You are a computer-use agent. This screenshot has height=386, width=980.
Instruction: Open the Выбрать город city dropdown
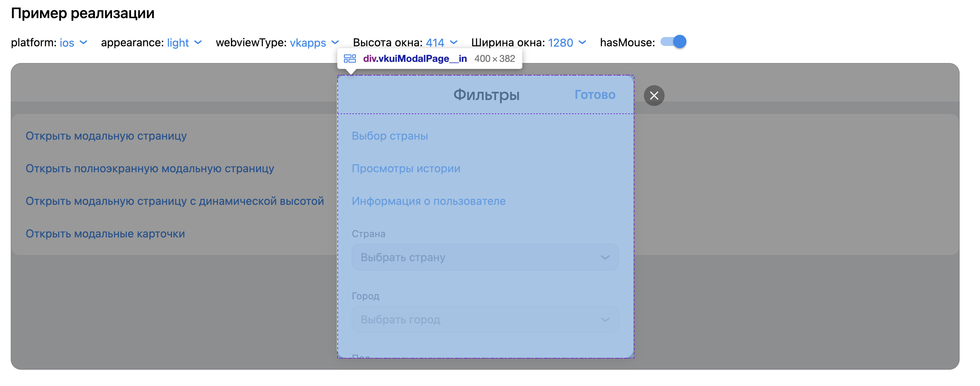pyautogui.click(x=485, y=319)
